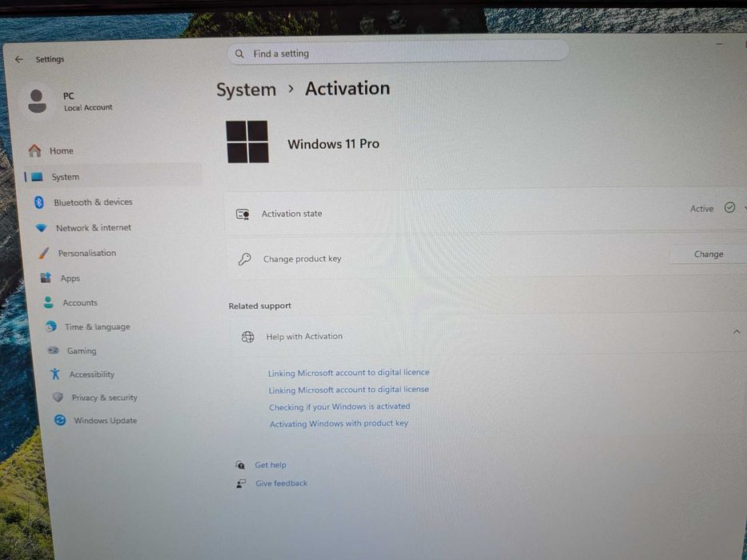This screenshot has width=747, height=560.
Task: Open Activating Windows with product key link
Action: click(x=339, y=423)
